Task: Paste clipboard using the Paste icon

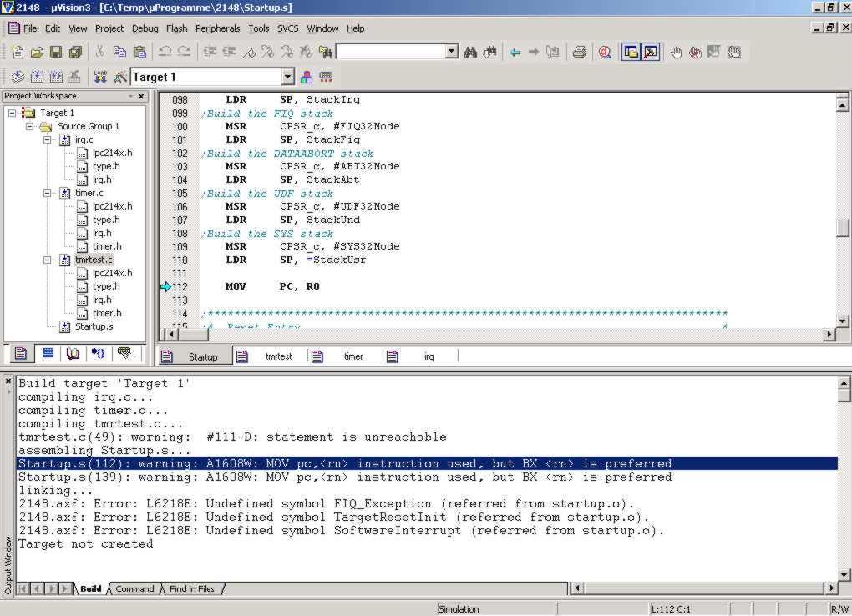Action: pos(139,52)
